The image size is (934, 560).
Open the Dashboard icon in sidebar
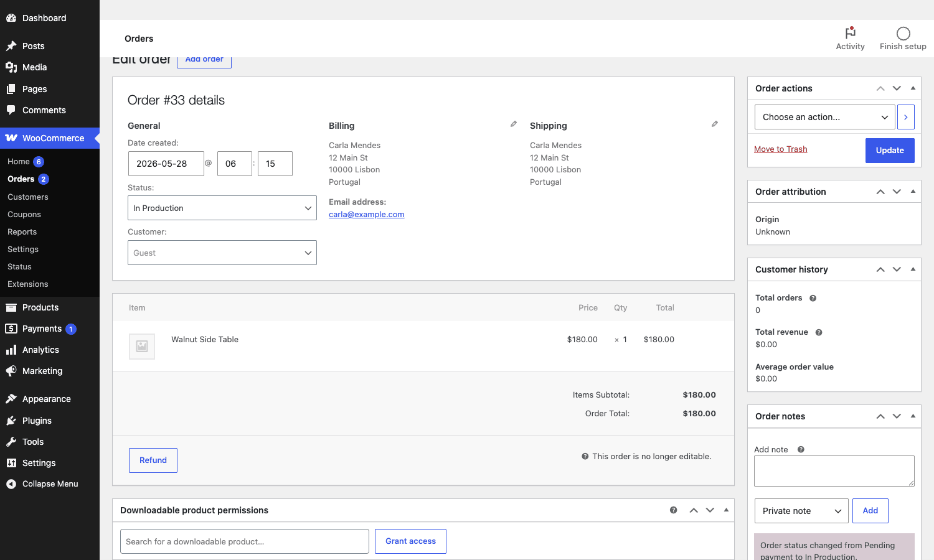tap(11, 18)
